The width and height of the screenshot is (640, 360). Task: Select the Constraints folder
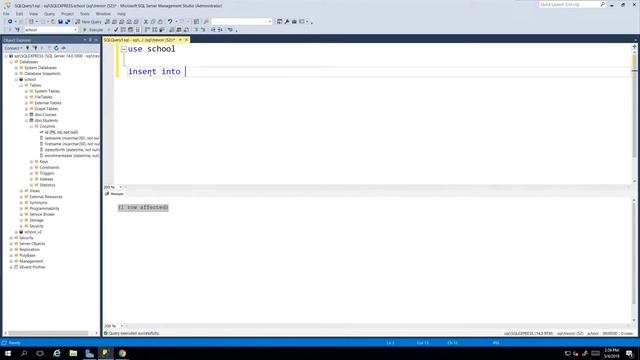(x=49, y=167)
